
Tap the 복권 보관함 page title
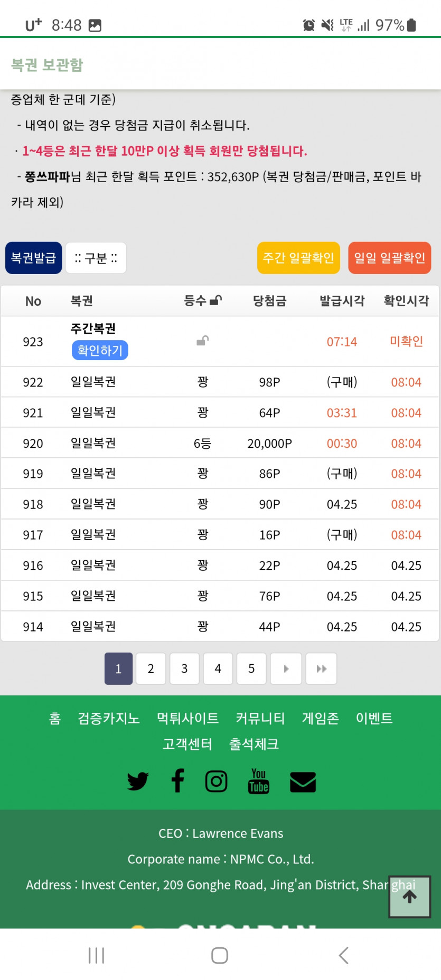pyautogui.click(x=48, y=65)
